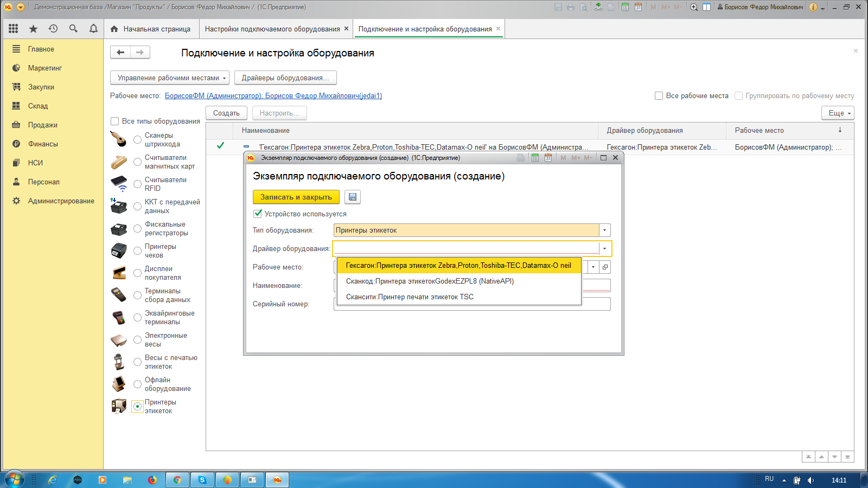The image size is (868, 488).
Task: Click Драйверы оборудования button
Action: click(x=285, y=78)
